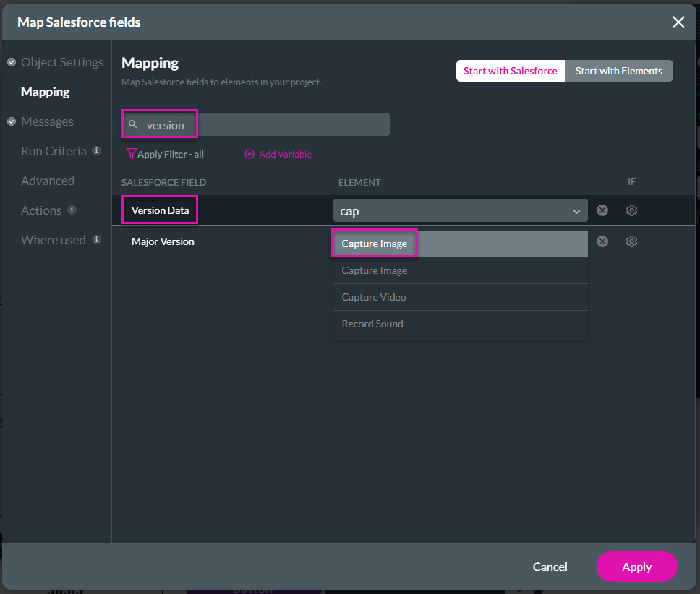Viewport: 700px width, 594px height.
Task: Switch to Start with Elements mode
Action: pos(619,70)
